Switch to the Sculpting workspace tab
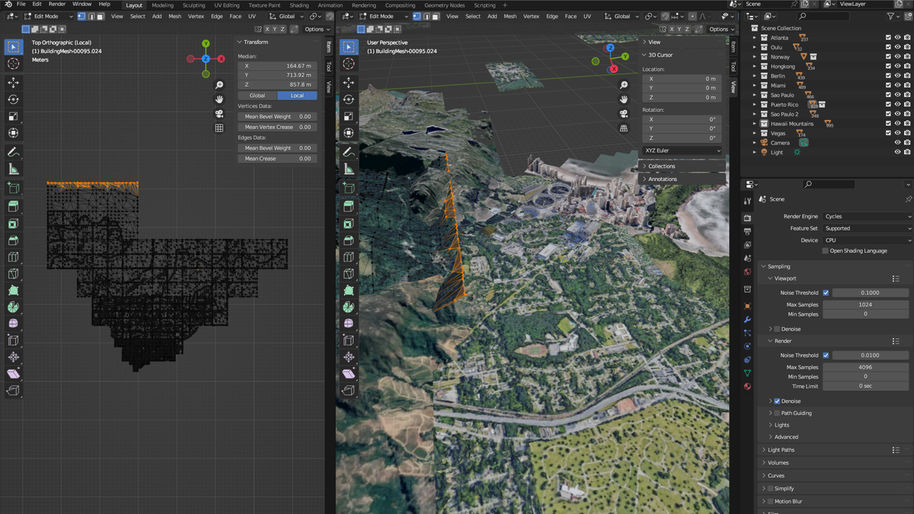Screen dimensions: 914x514 click(193, 5)
